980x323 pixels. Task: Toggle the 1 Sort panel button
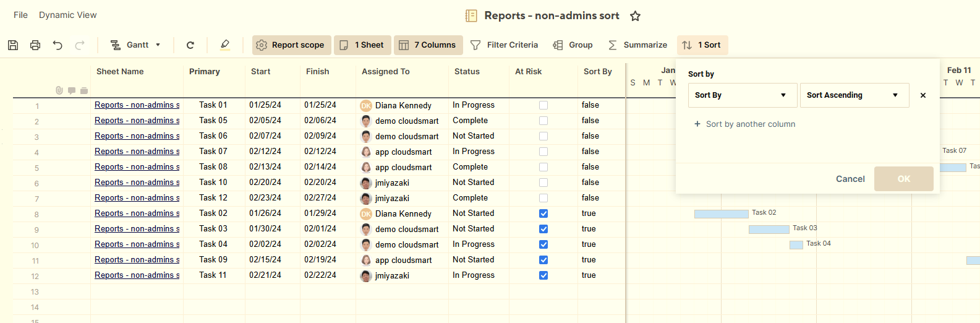point(702,45)
